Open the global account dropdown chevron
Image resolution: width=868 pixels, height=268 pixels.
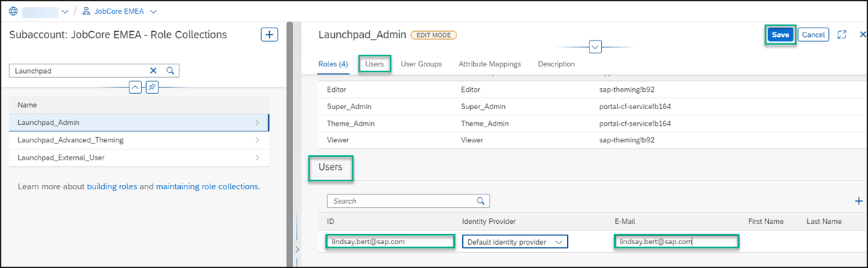pyautogui.click(x=66, y=12)
